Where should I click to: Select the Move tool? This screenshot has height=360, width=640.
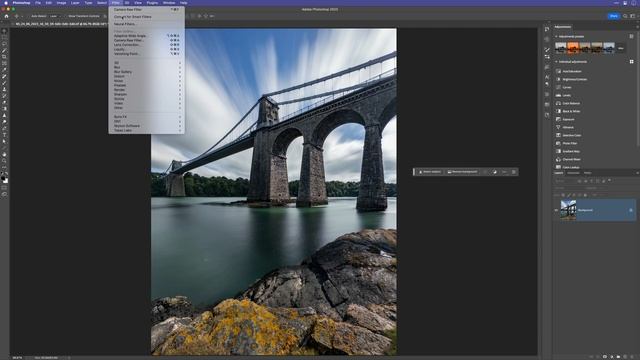[4, 31]
